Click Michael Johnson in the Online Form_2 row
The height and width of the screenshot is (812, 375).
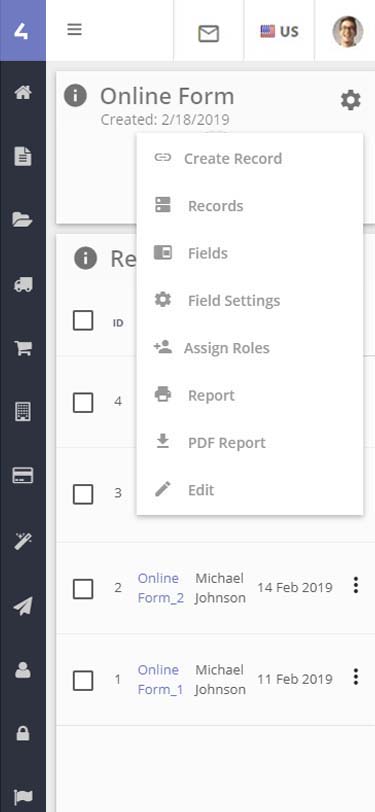(220, 588)
